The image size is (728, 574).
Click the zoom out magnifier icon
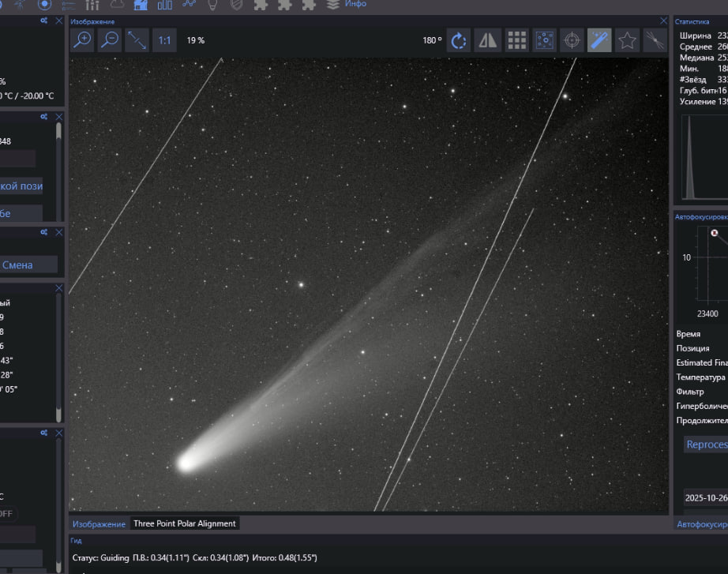point(110,40)
